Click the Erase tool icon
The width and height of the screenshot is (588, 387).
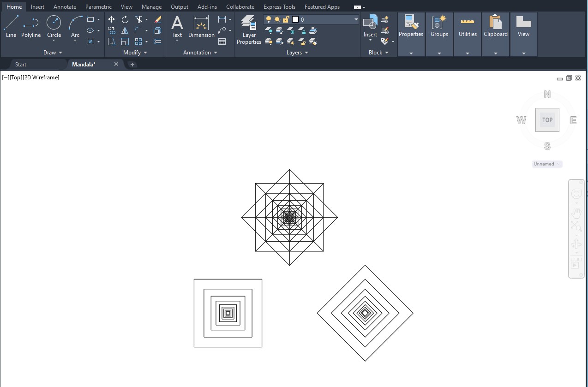pyautogui.click(x=157, y=19)
